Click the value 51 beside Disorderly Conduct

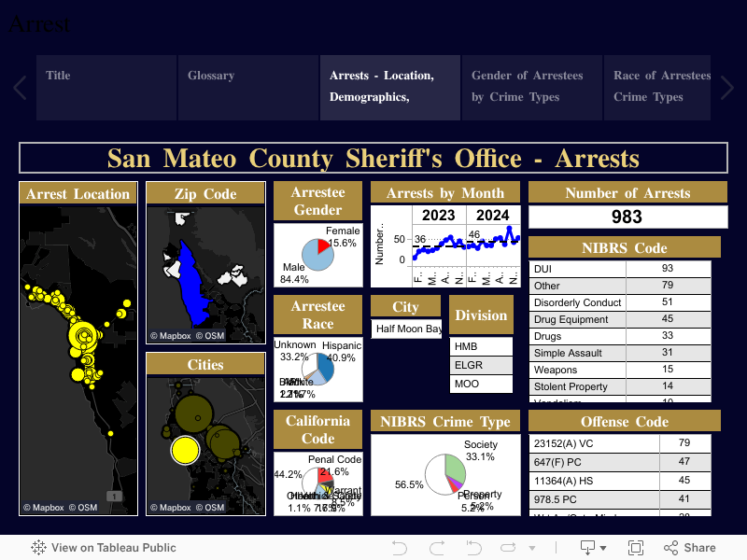668,301
